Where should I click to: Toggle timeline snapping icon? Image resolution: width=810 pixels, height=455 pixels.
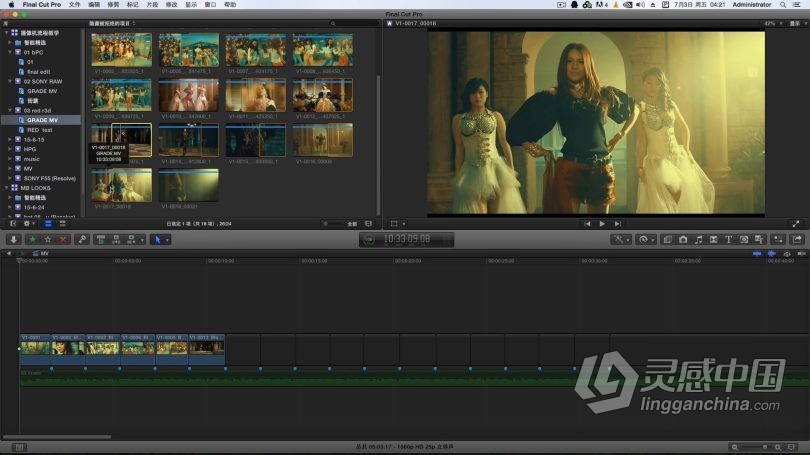pos(801,254)
